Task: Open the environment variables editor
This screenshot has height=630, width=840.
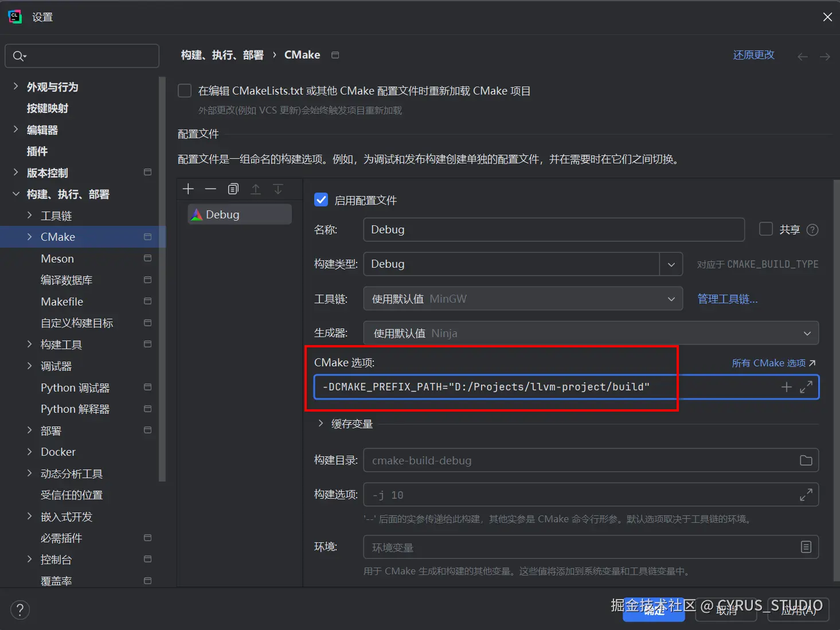Action: pyautogui.click(x=806, y=547)
